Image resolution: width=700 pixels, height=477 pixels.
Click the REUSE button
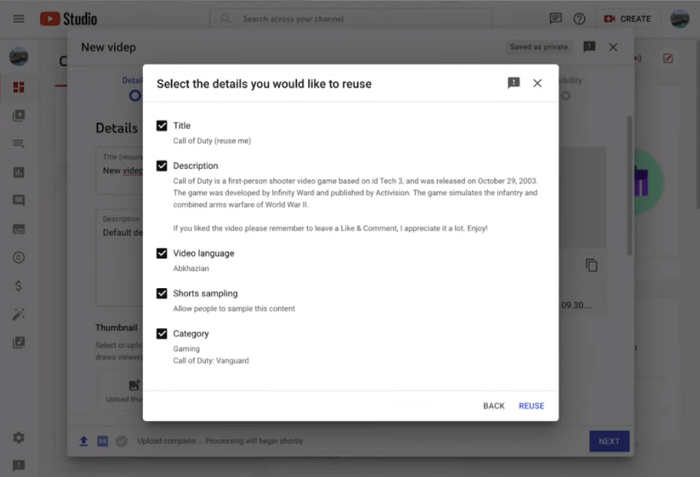(x=531, y=406)
